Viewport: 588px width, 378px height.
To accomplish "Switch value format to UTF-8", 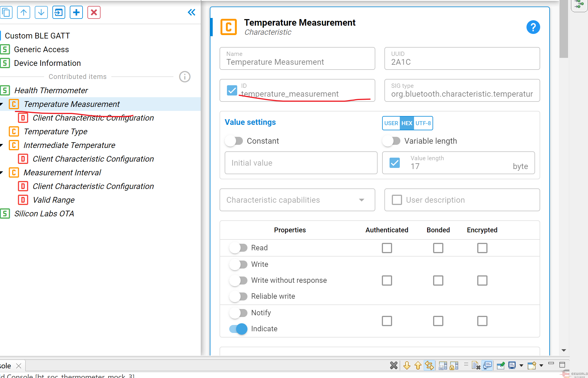I will 423,123.
